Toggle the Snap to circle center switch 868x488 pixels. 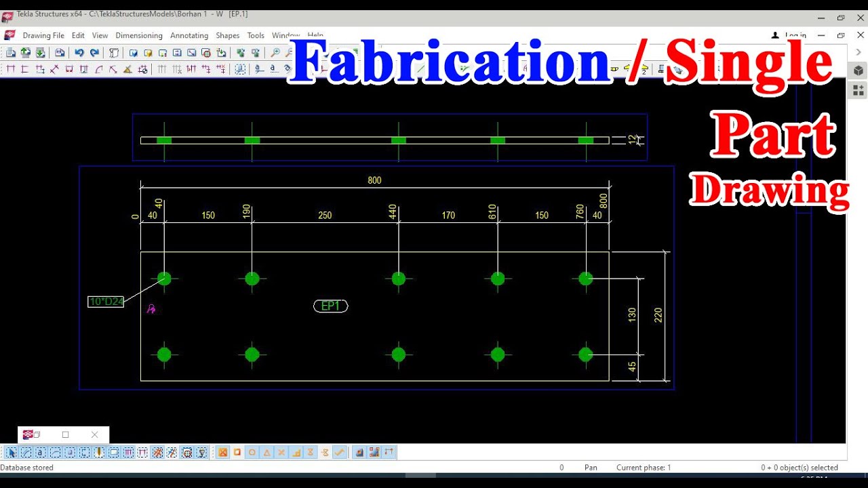point(252,452)
